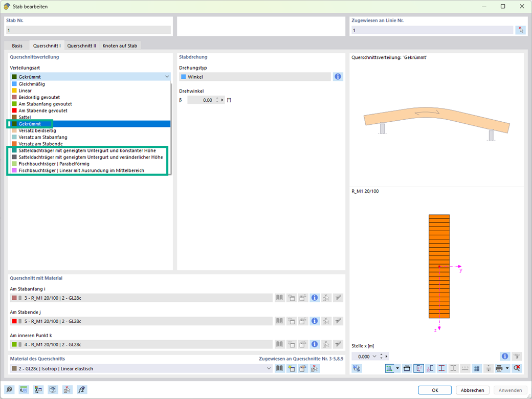Click the info icon below cross-section preview
Viewport: 532px width, 399px height.
(x=505, y=356)
